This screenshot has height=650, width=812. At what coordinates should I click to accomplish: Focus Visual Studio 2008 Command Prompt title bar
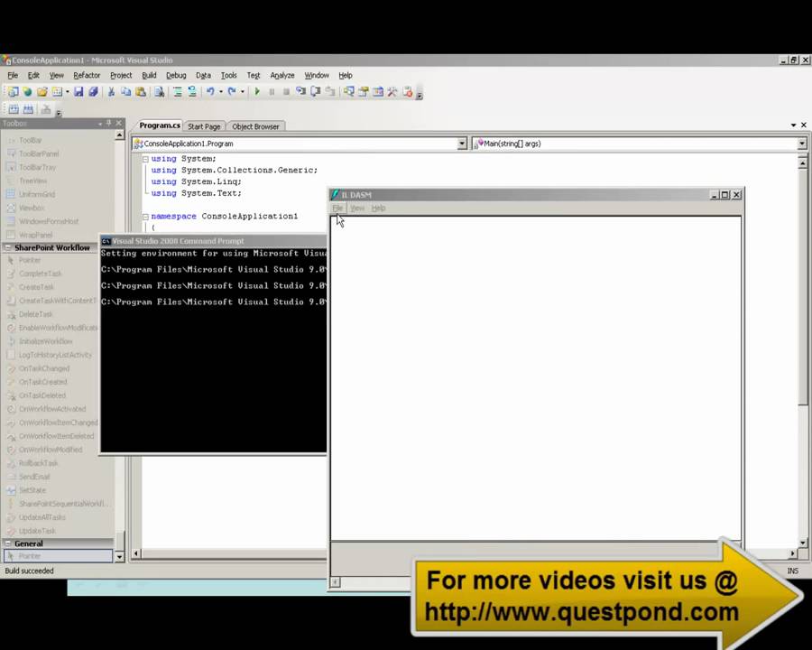(213, 241)
